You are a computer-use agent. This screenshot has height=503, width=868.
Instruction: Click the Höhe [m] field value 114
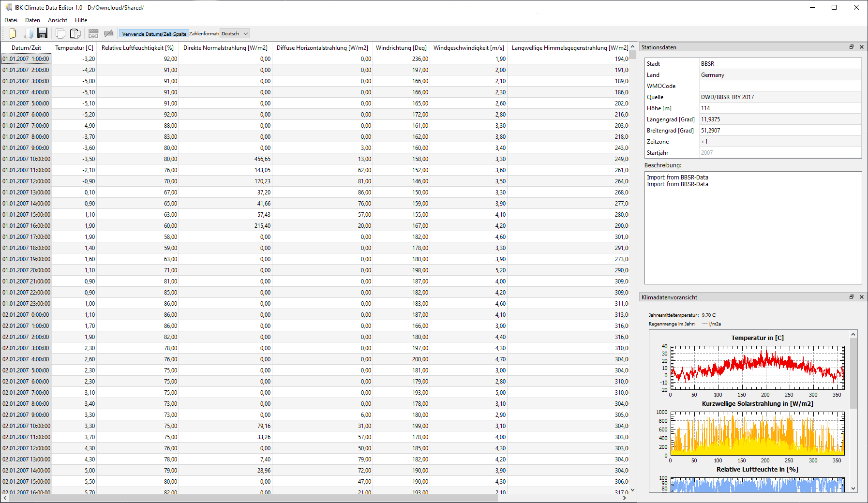780,108
